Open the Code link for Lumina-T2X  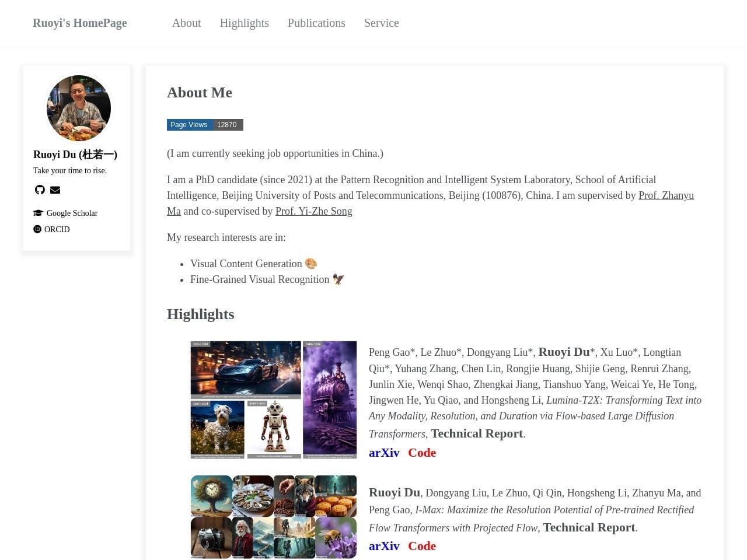[422, 453]
